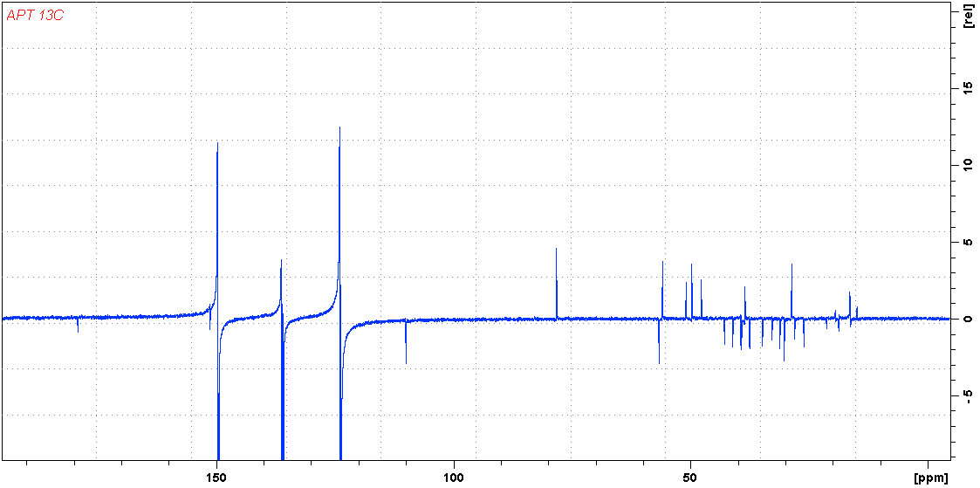Click the [ppm] x-axis unit label
The height and width of the screenshot is (488, 980).
click(x=930, y=477)
